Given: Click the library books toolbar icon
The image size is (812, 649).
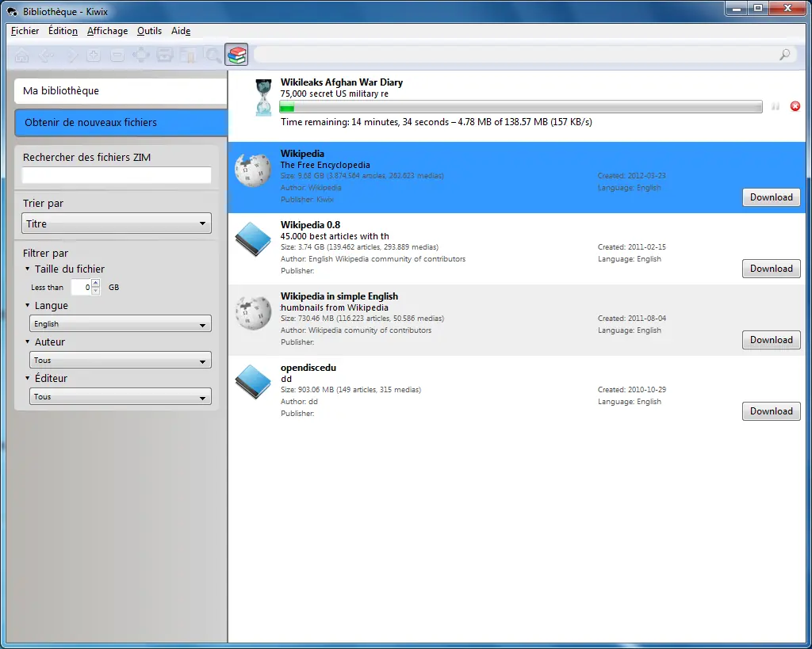Looking at the screenshot, I should (236, 55).
